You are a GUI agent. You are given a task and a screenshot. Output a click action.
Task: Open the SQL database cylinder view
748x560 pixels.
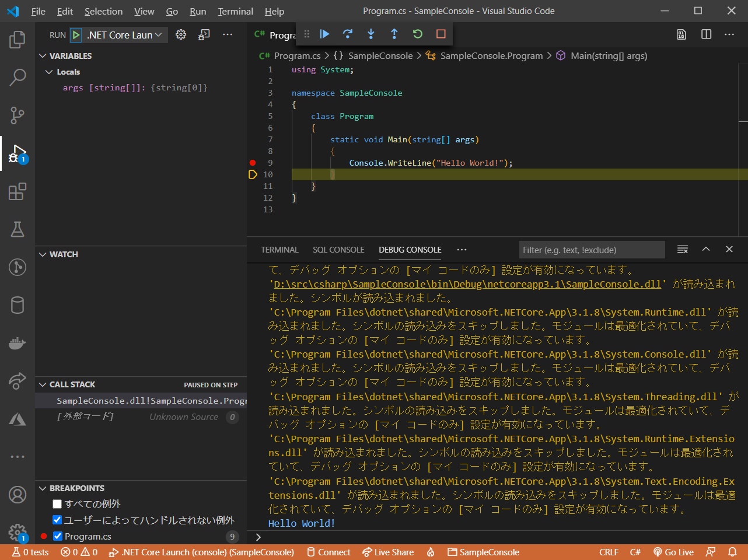click(x=18, y=305)
